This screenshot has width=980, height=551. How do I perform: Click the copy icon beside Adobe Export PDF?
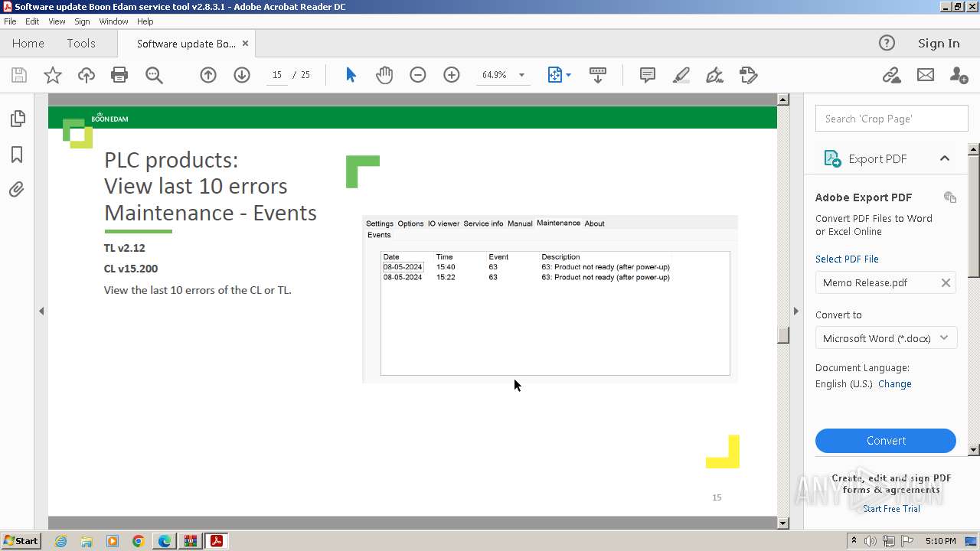950,197
